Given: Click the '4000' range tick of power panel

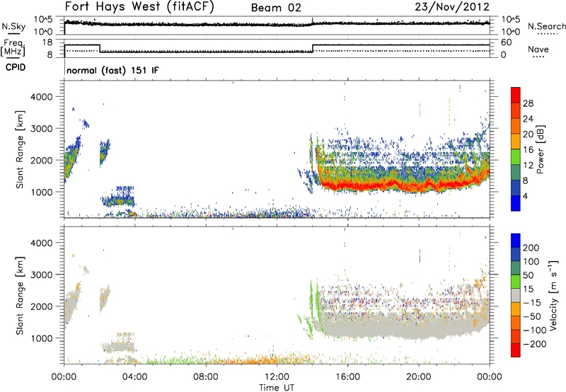Looking at the screenshot, I should click(x=42, y=97).
